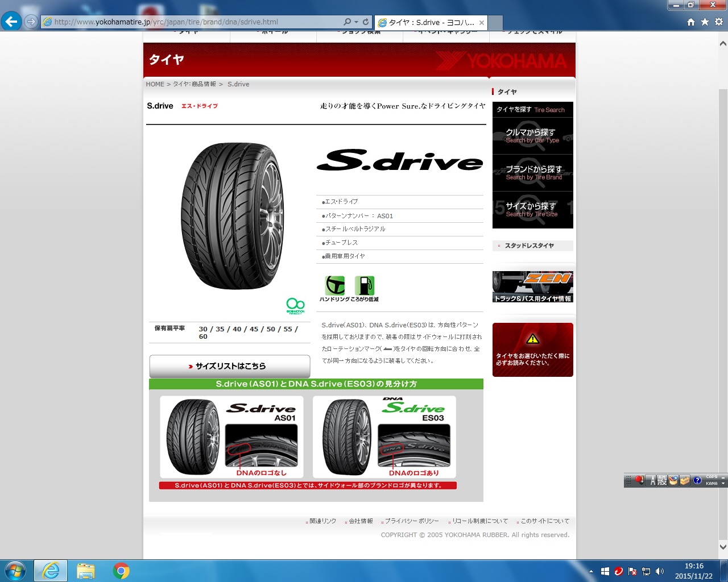Screen dimensions: 728x582
Task: Click the main S.drive tire product image
Action: [232, 216]
